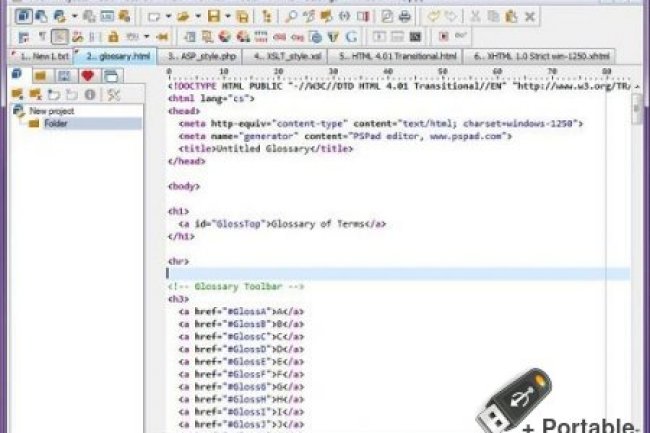Open the window list panel tab
Image resolution: width=650 pixels, height=433 pixels.
[x=111, y=75]
